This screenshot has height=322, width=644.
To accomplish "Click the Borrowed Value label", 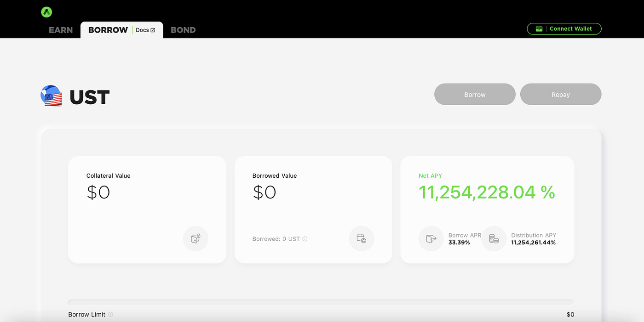I will [275, 175].
